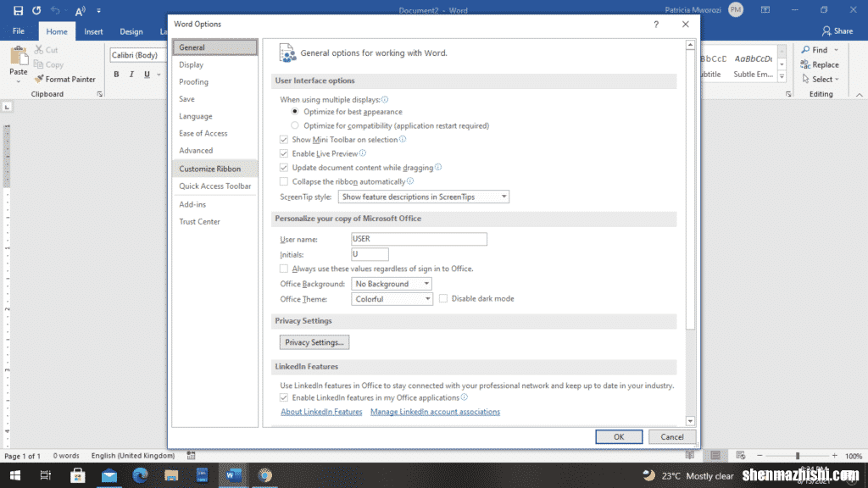Select Optimize for compatibility option
Screen dimensions: 868x488
tap(295, 125)
